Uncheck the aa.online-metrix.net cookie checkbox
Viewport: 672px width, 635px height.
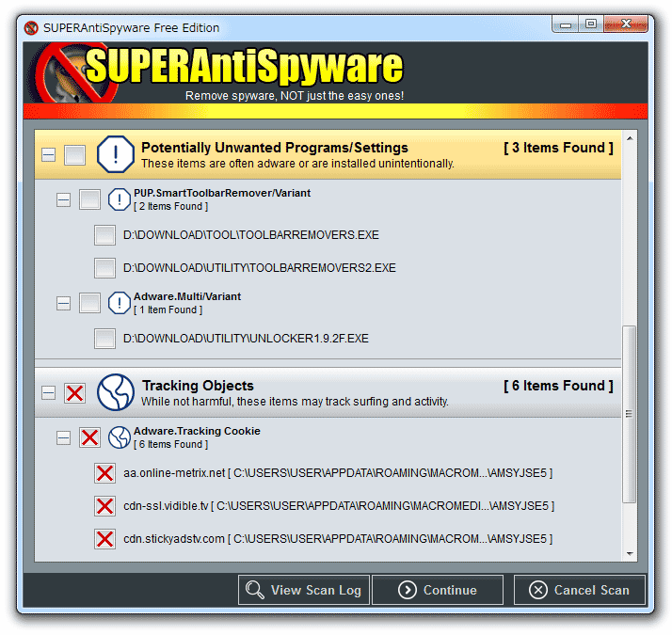point(105,473)
